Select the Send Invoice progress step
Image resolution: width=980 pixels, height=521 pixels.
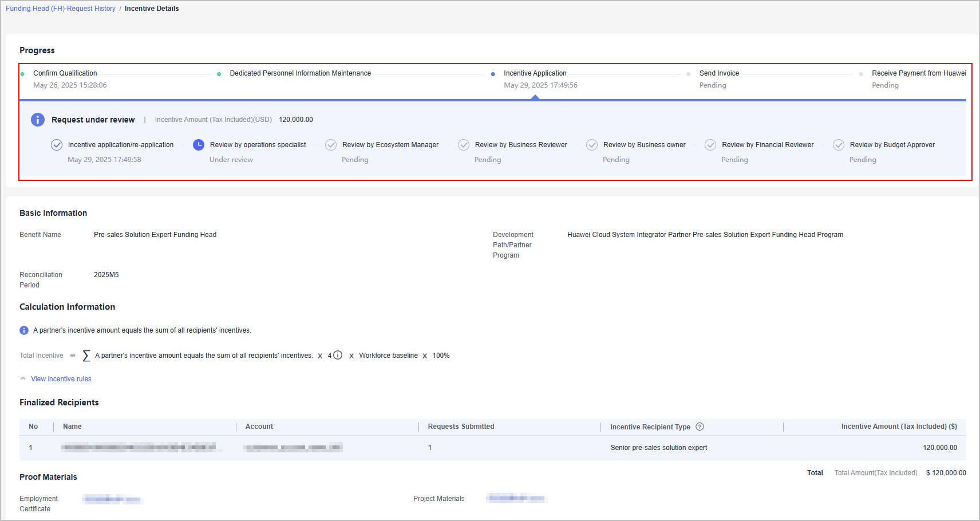click(719, 73)
